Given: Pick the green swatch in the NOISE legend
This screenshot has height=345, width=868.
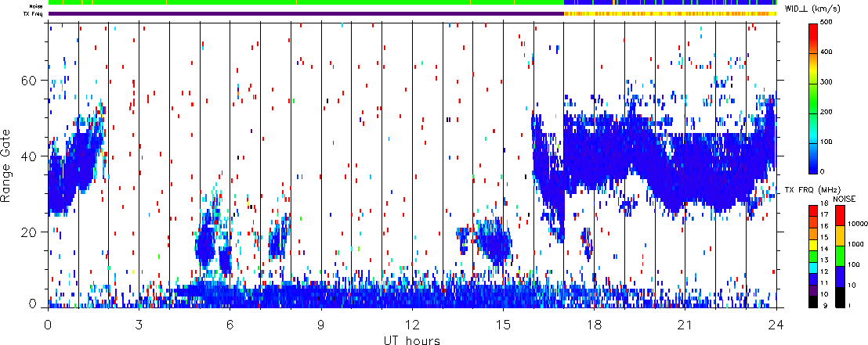Looking at the screenshot, I should (x=840, y=256).
